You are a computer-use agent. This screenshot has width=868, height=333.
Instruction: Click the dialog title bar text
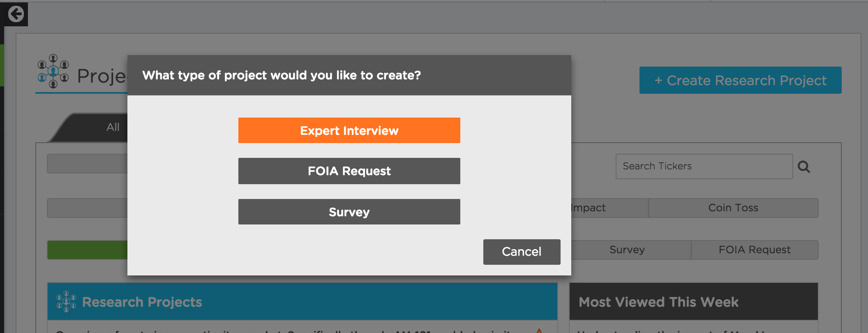click(282, 75)
